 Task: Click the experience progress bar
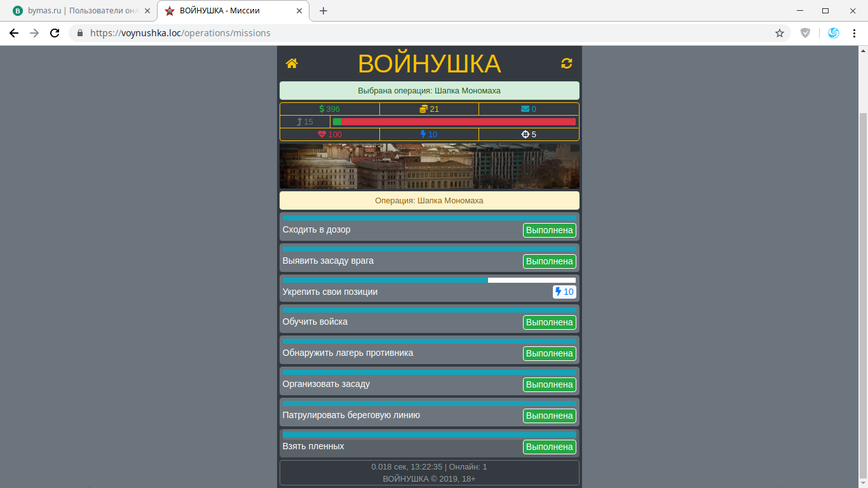tap(454, 121)
